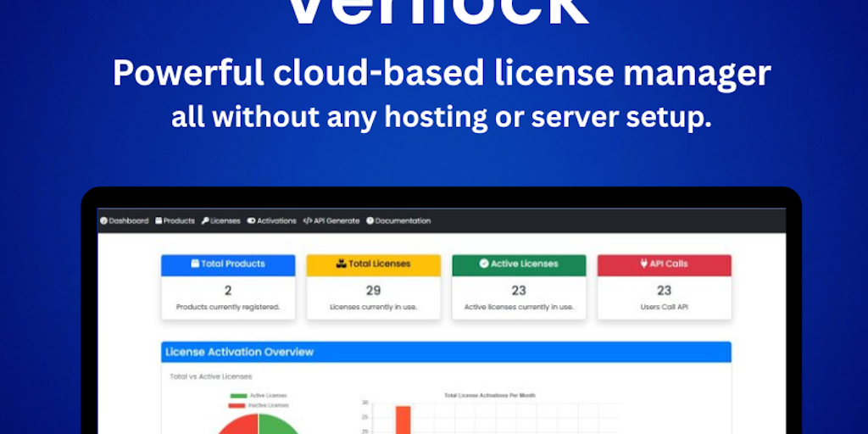Screen dimensions: 868x434
Task: Click the License Activation Overview header
Action: tap(446, 352)
